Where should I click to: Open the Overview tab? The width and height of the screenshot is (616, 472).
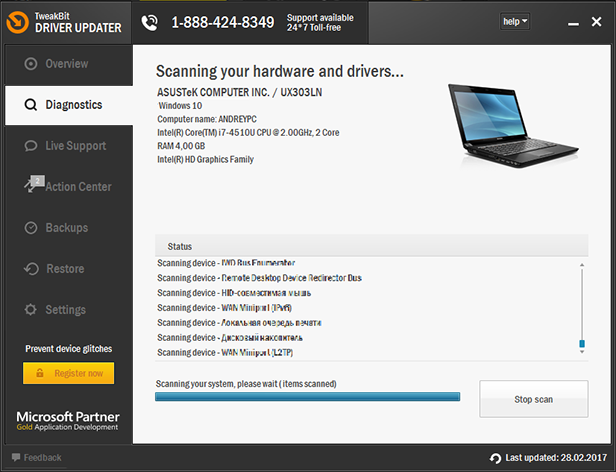coord(69,64)
